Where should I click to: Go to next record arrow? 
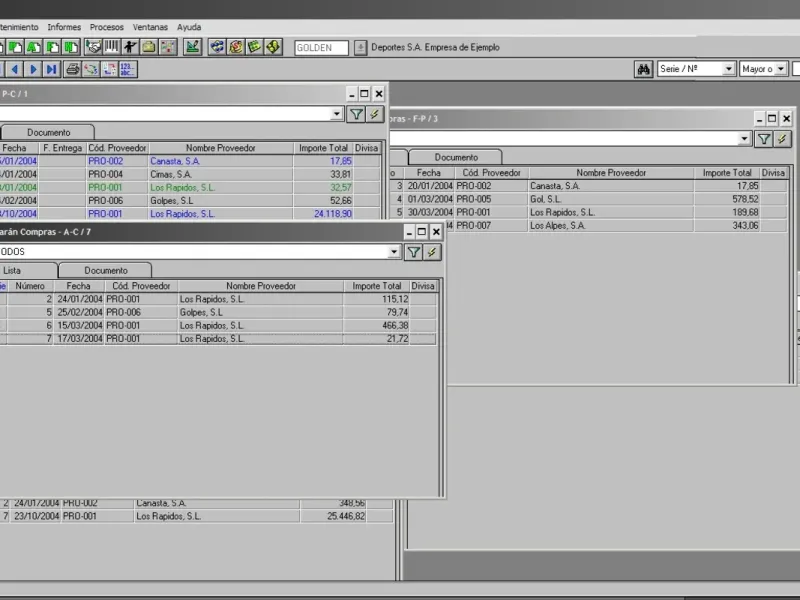click(33, 69)
